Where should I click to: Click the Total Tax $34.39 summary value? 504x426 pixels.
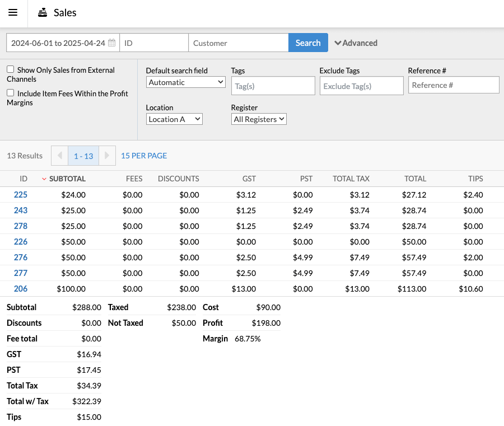coord(89,386)
